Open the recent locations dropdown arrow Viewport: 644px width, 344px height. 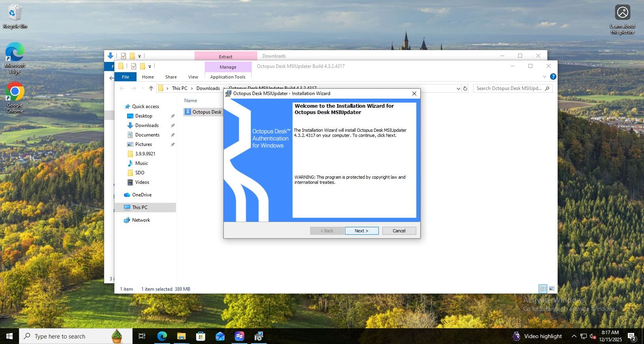point(143,88)
